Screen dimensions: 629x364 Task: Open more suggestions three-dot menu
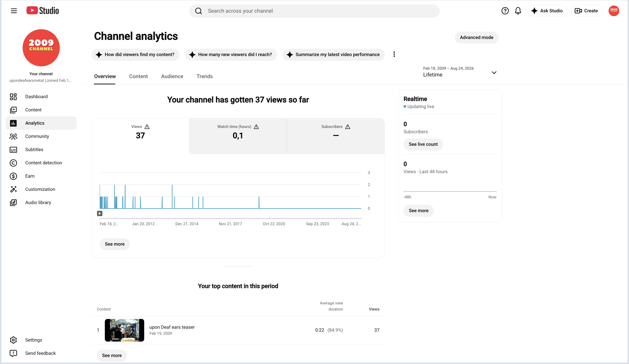pos(394,54)
